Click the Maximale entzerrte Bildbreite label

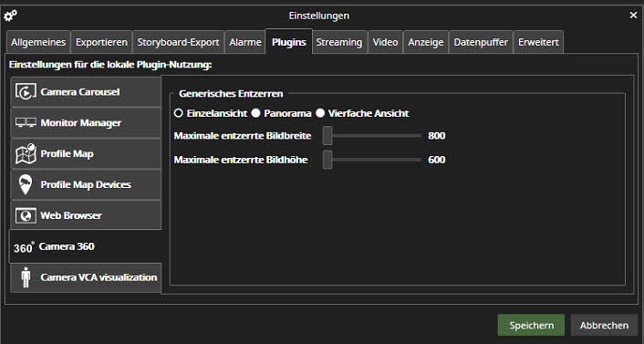point(243,136)
